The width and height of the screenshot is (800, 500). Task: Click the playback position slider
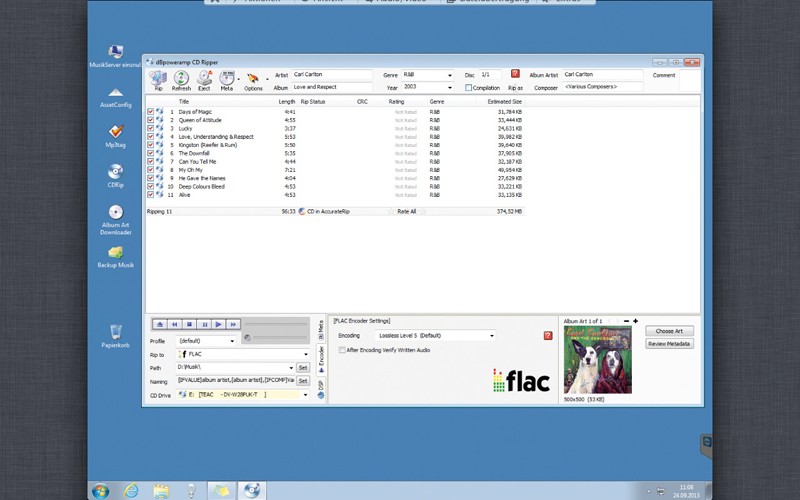point(280,325)
